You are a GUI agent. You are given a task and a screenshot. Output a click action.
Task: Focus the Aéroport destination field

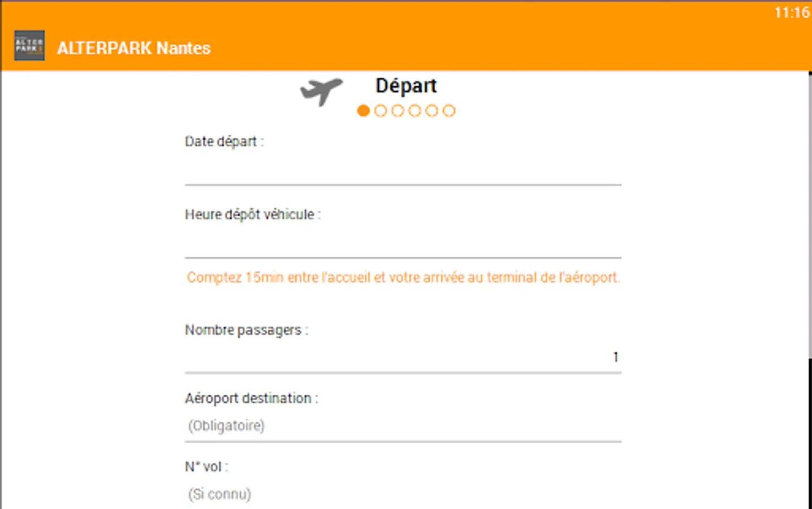403,426
